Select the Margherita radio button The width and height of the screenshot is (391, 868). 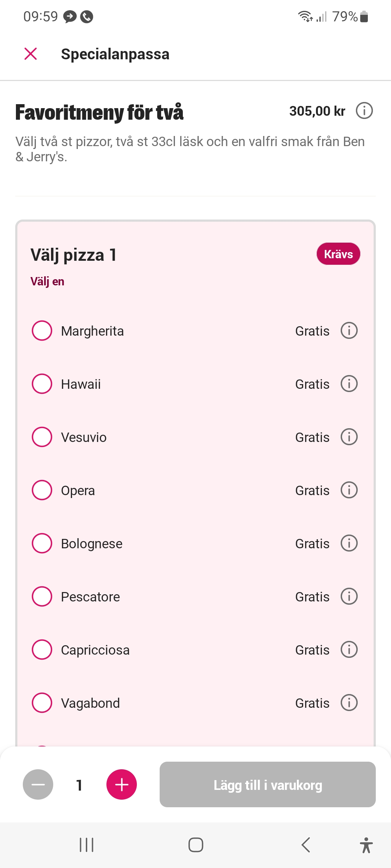[x=42, y=331]
